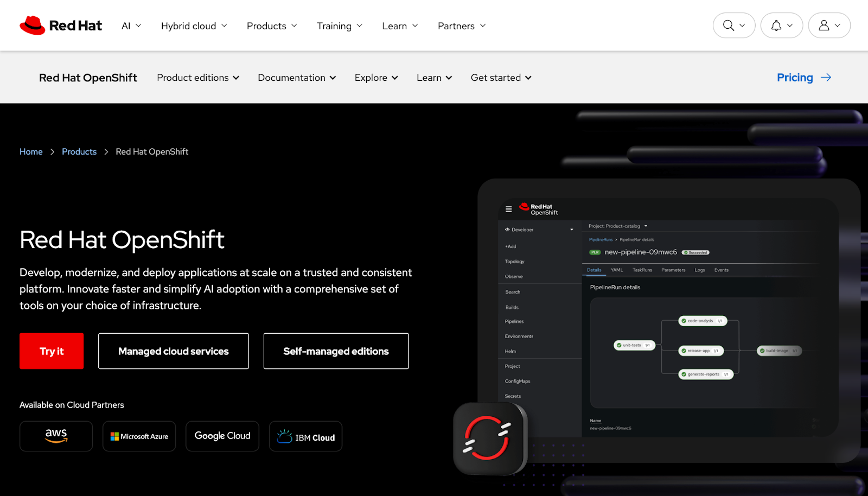Image resolution: width=868 pixels, height=496 pixels.
Task: Open the user account icon
Action: tap(824, 26)
